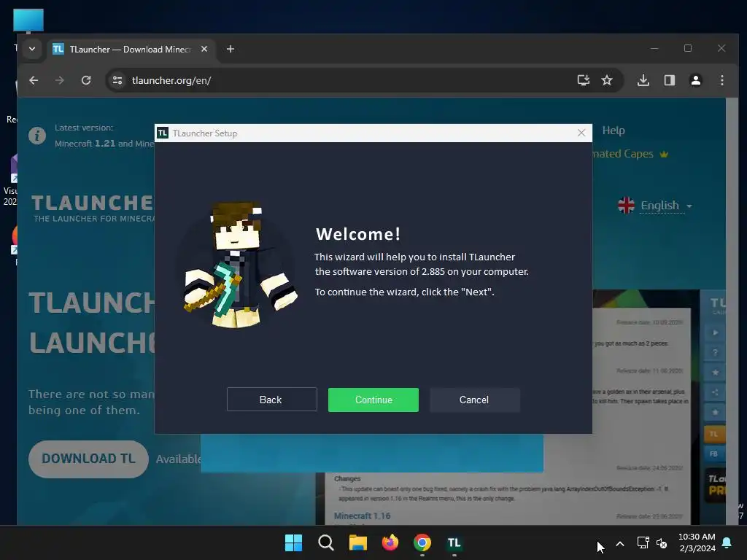747x560 pixels.
Task: Click the desktop monitor icon at top-left
Action: (28, 21)
